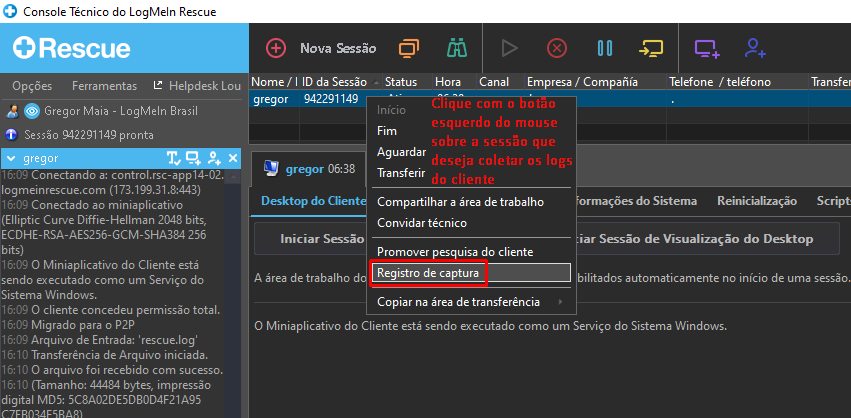Click the blue info icon beside Sessão pronta
This screenshot has height=418, width=851.
(x=13, y=134)
